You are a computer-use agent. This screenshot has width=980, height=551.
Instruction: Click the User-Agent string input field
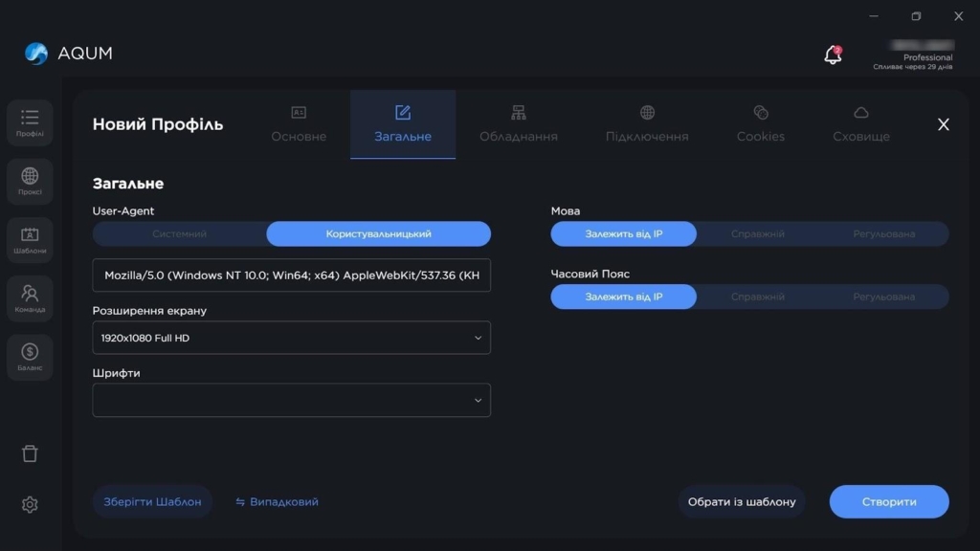click(291, 275)
